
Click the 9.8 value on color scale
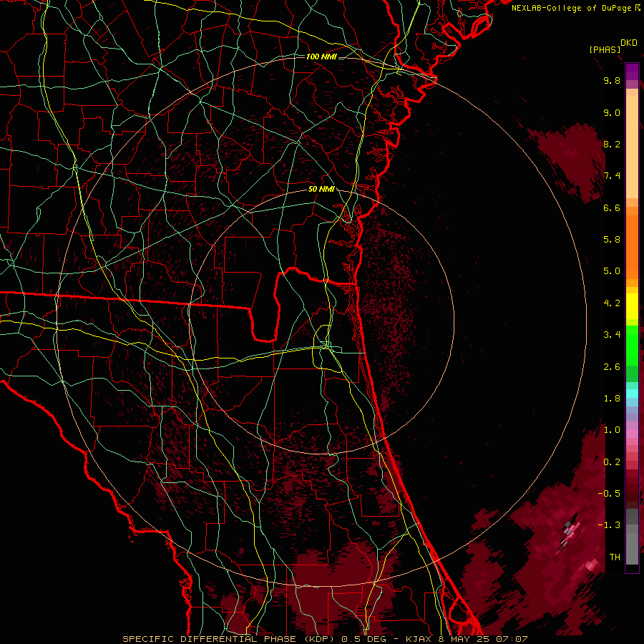[612, 80]
